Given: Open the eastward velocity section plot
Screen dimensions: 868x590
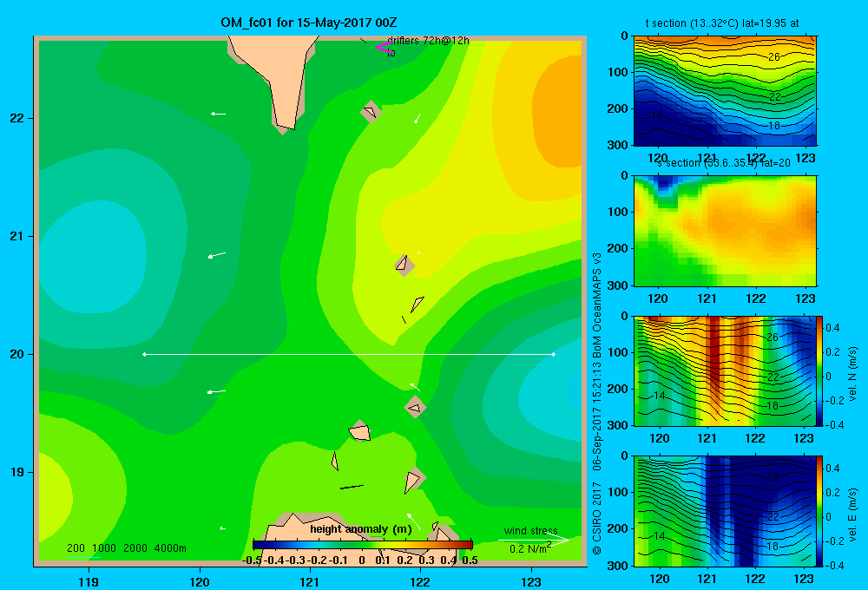Looking at the screenshot, I should click(x=725, y=511).
